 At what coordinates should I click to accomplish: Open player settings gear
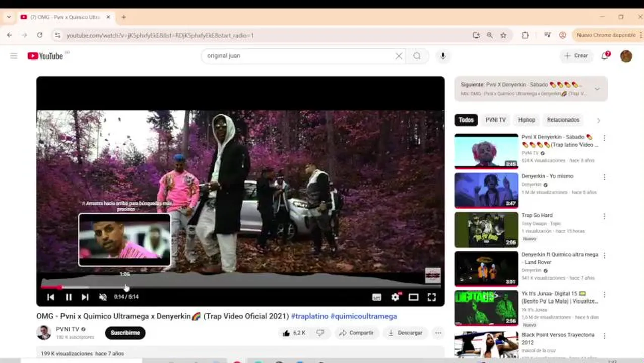tap(395, 297)
